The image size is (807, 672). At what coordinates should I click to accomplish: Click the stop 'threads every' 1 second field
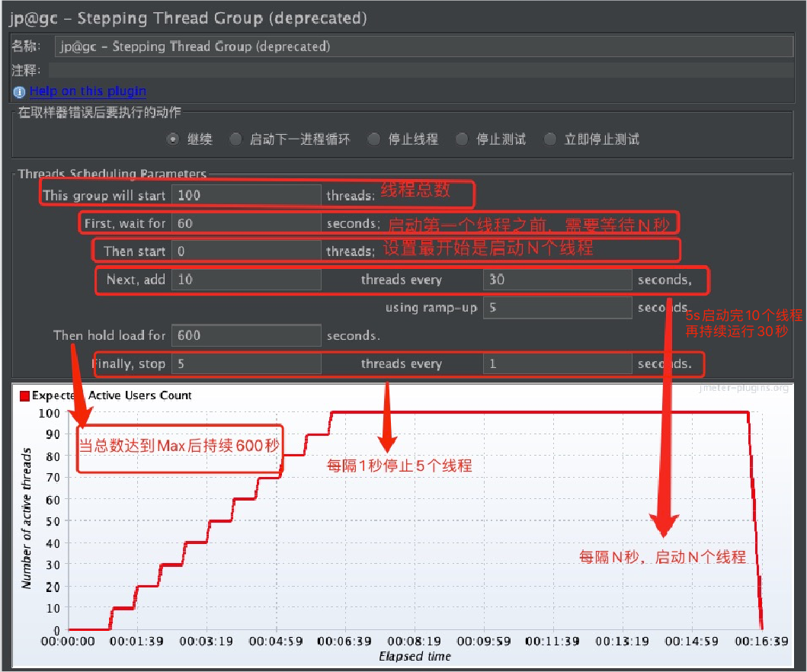tap(557, 363)
